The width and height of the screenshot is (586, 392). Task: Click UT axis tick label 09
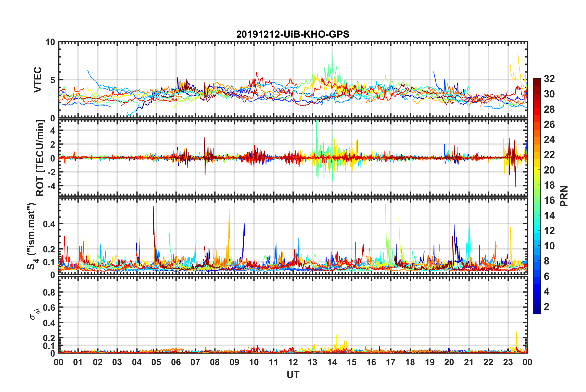coord(234,362)
